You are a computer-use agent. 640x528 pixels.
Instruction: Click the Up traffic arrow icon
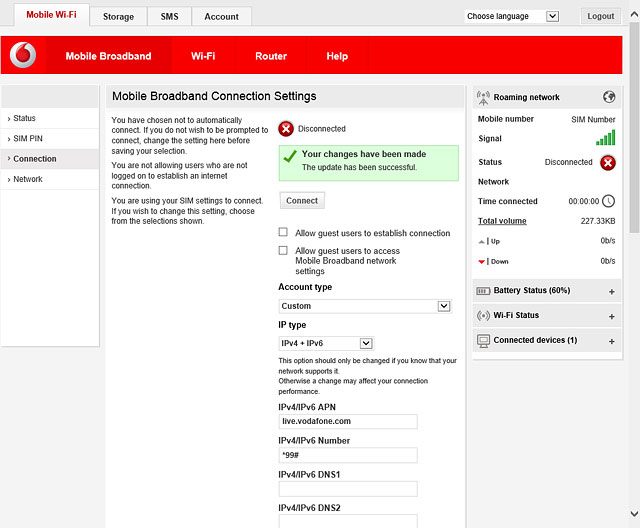point(482,242)
